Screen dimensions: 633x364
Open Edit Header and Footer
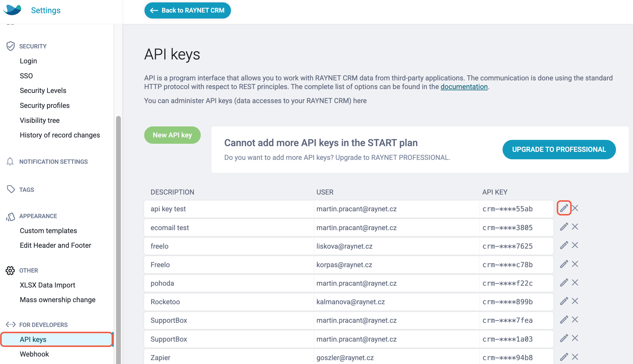pos(55,245)
